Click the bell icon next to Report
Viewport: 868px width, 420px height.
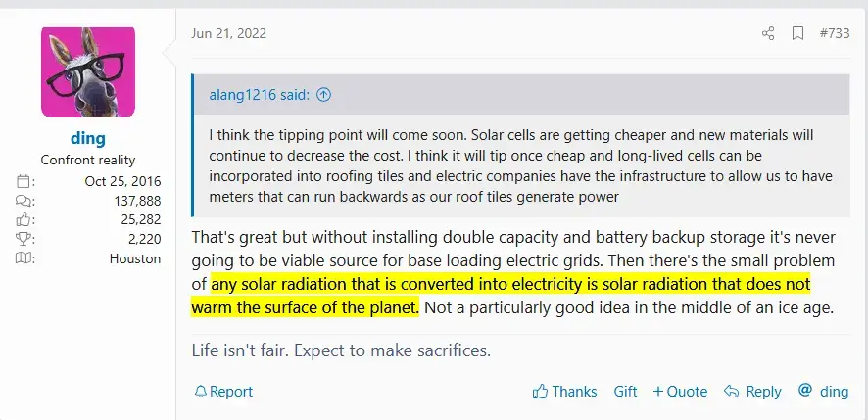[x=201, y=392]
